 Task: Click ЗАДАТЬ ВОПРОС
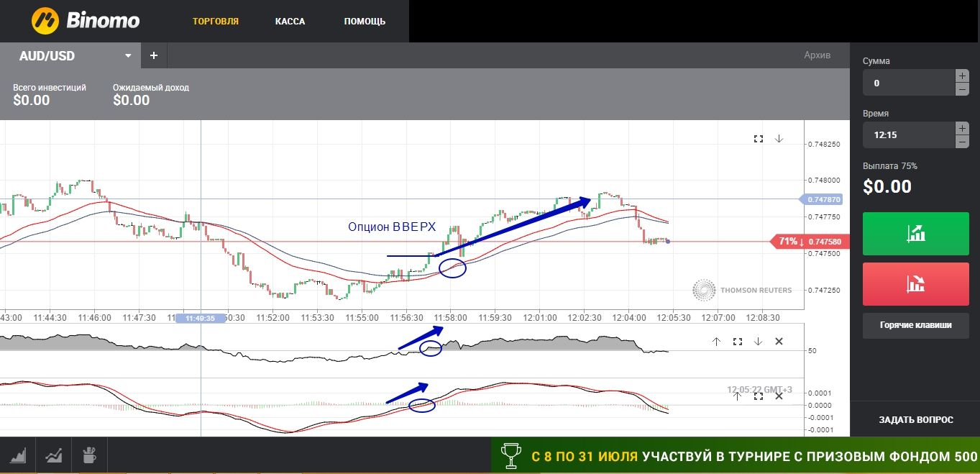pos(916,419)
